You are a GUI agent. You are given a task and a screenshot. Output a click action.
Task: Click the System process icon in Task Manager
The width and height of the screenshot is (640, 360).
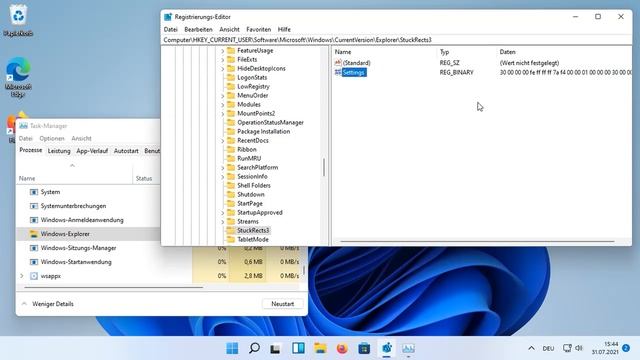34,192
